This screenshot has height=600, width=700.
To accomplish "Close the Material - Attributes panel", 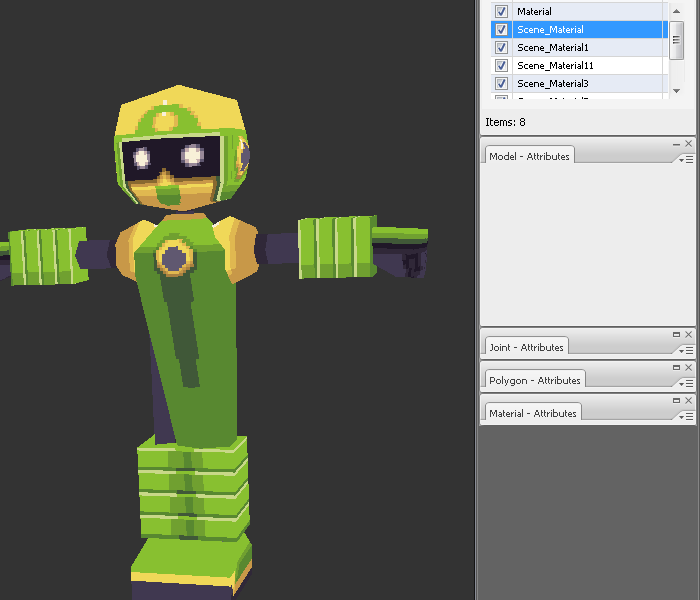I will pos(688,400).
